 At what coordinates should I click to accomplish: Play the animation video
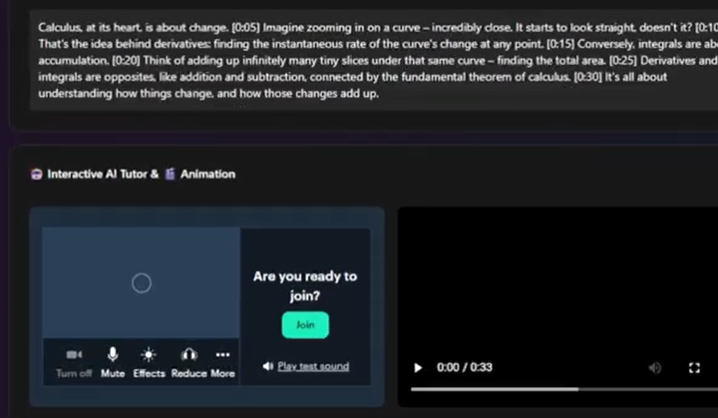[x=418, y=368]
